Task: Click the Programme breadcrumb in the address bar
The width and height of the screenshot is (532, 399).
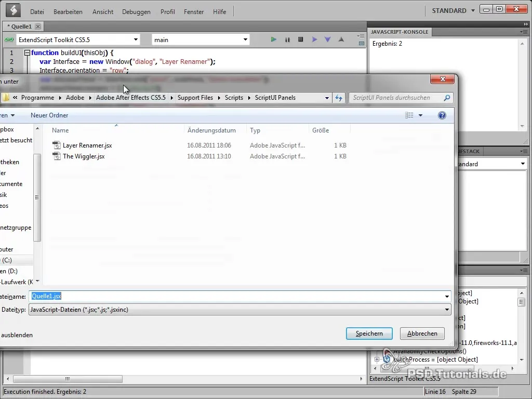Action: (x=37, y=98)
